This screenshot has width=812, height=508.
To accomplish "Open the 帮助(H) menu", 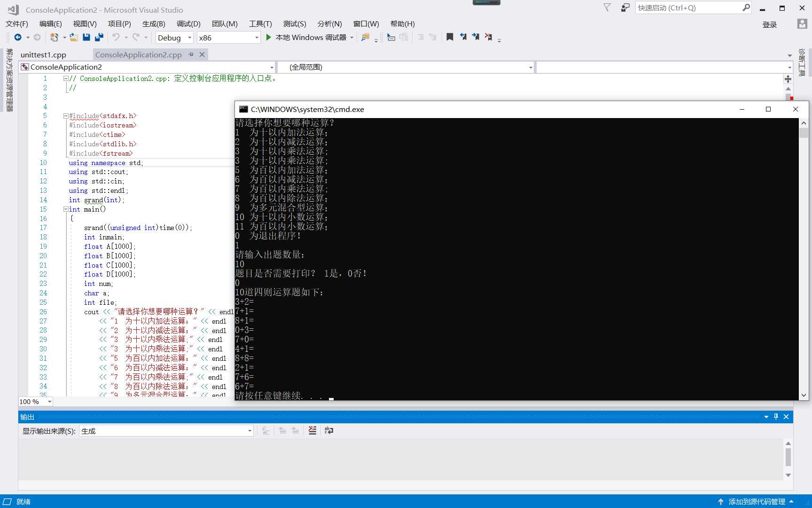I will coord(403,24).
